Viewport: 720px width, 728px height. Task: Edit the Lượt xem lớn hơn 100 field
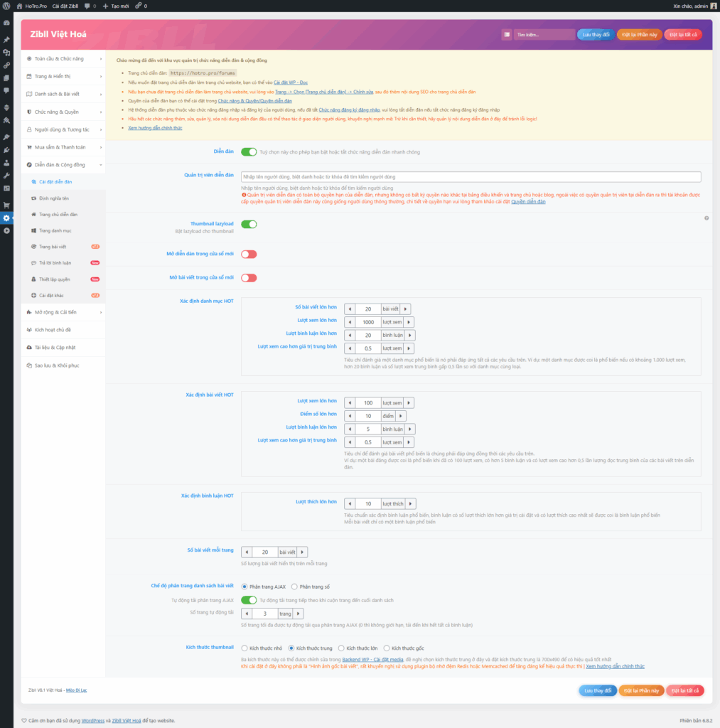pos(368,403)
